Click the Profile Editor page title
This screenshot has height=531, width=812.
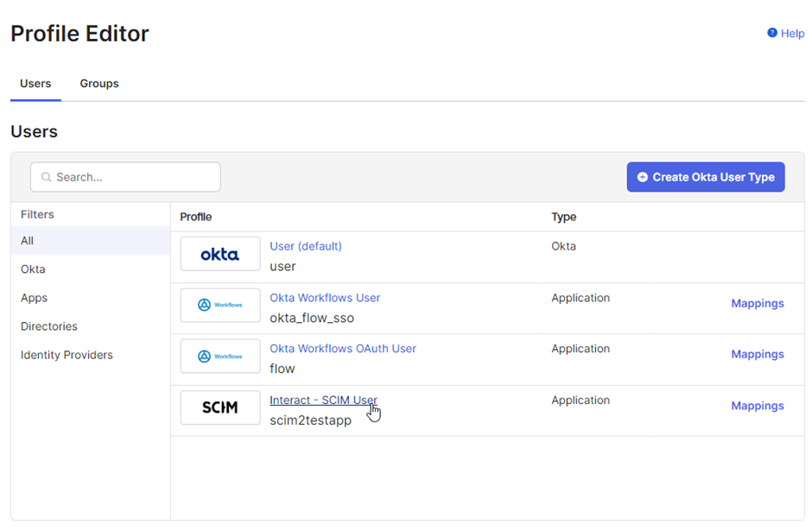pos(79,34)
